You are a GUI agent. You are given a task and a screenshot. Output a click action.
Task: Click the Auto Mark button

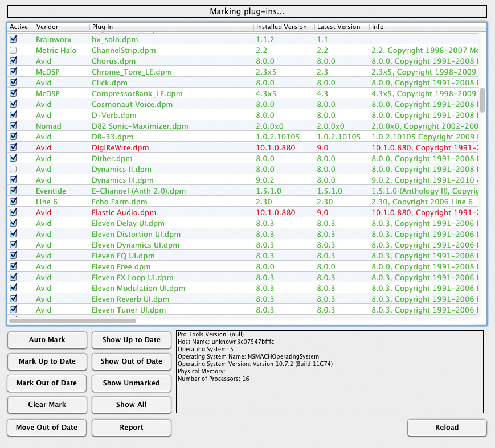tap(47, 340)
